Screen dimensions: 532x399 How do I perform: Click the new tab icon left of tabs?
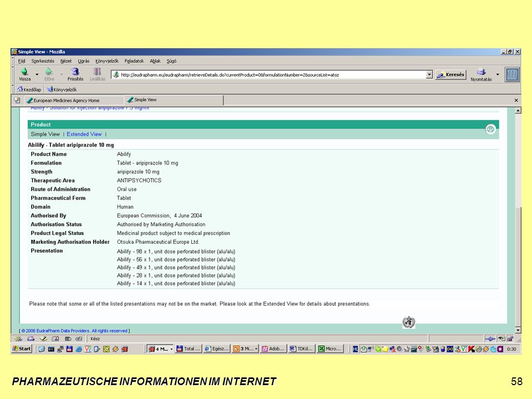coord(17,100)
